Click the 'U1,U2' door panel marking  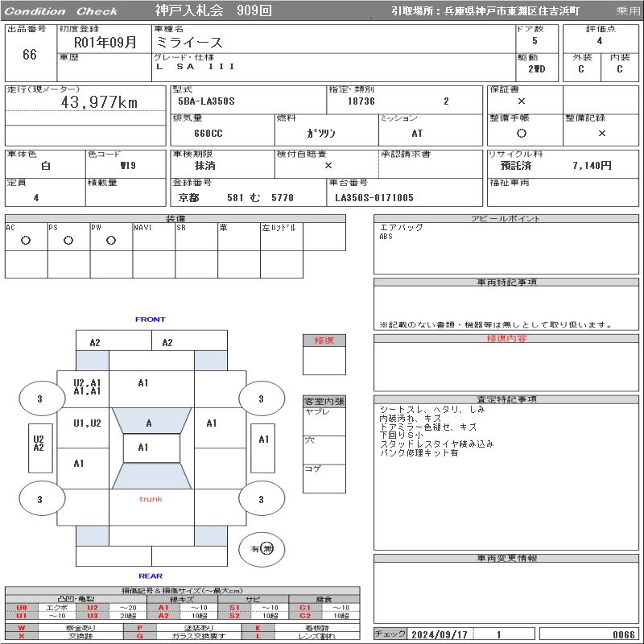click(87, 423)
